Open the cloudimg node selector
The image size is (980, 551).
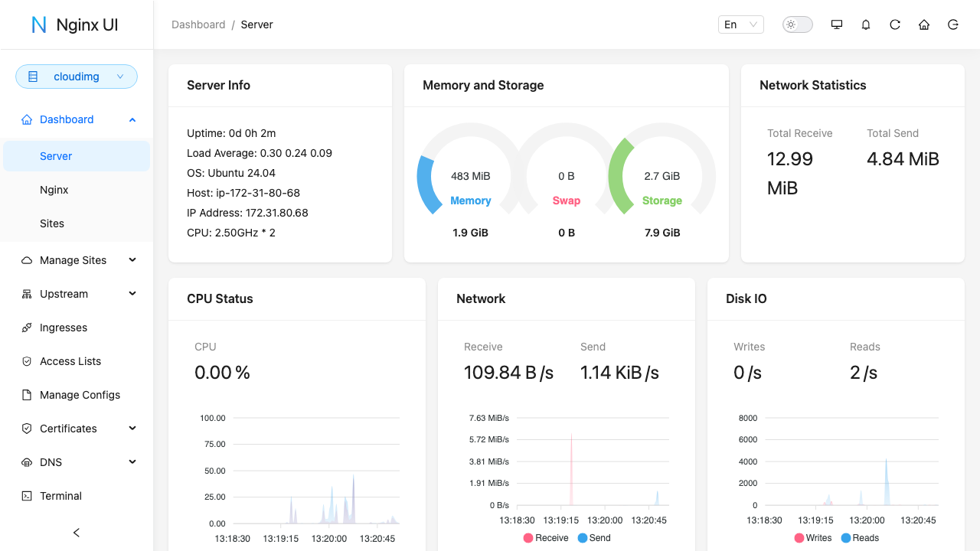[77, 77]
